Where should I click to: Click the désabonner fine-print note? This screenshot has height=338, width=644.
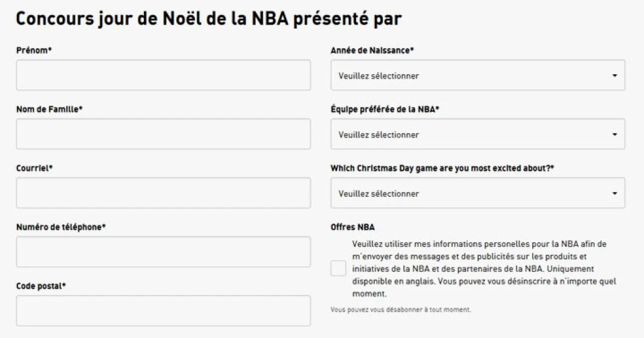click(x=400, y=310)
